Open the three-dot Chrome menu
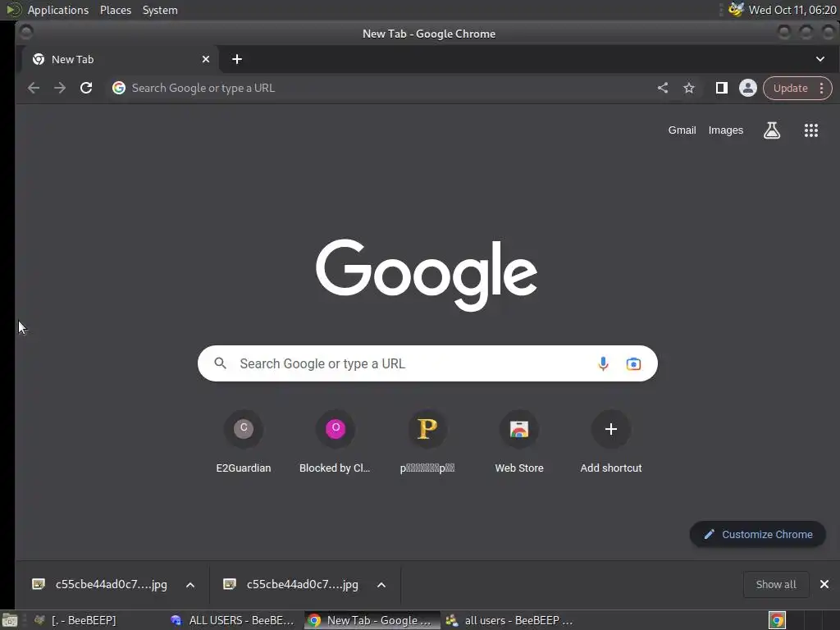 pyautogui.click(x=821, y=89)
